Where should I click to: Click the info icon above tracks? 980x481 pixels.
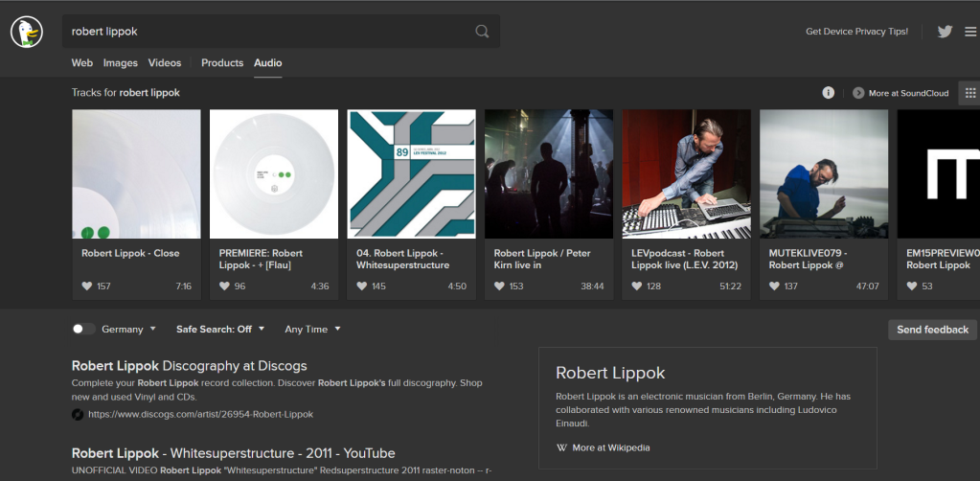click(829, 93)
